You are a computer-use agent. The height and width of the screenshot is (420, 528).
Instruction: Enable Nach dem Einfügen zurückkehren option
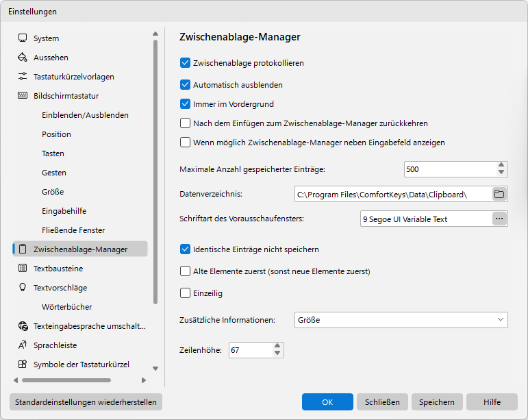[x=185, y=123]
